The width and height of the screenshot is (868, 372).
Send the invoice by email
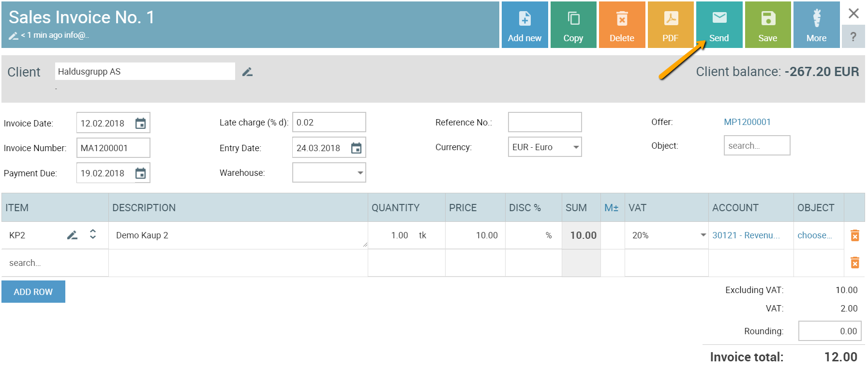coord(719,25)
